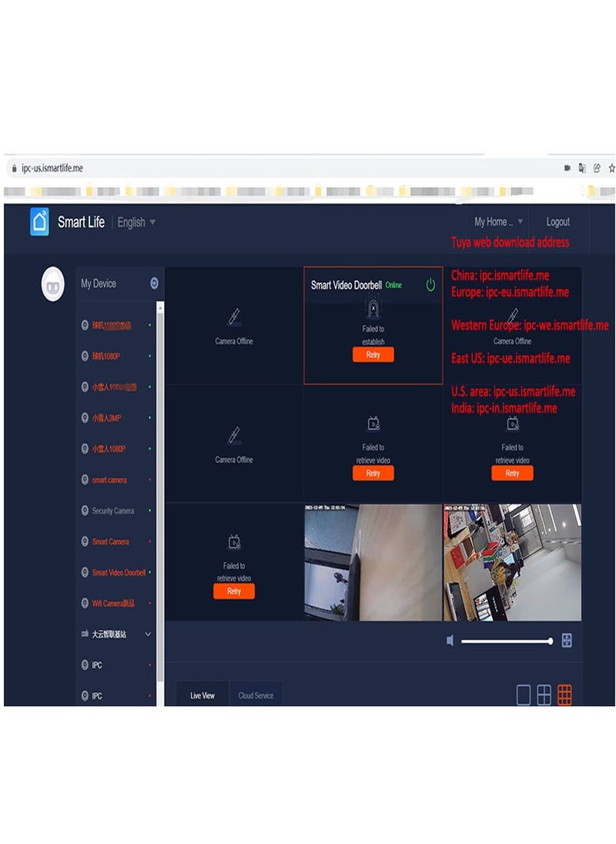Switch to single-camera layout icon
The width and height of the screenshot is (616, 844).
tap(524, 695)
